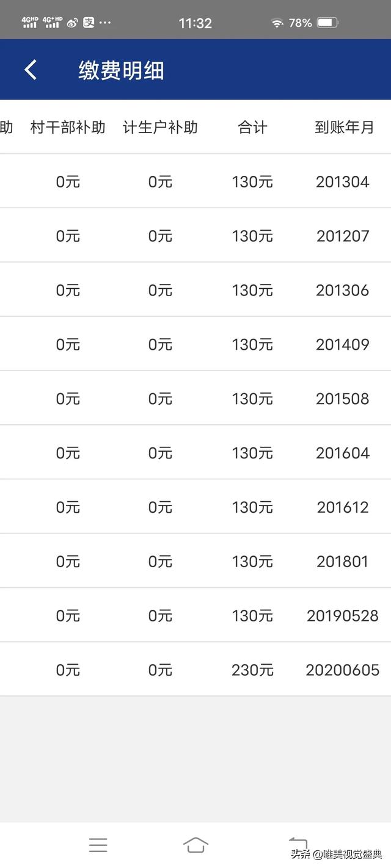391x868 pixels.
Task: Tap the Wi-Fi status icon
Action: tap(277, 23)
